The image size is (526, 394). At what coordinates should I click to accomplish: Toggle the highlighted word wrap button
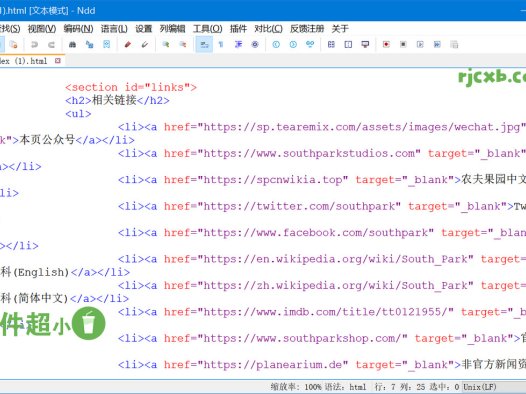point(204,45)
